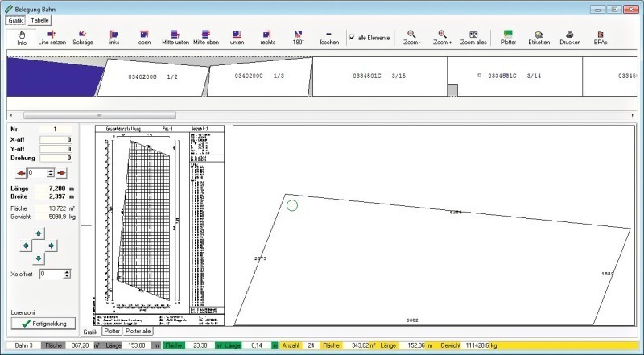Open the Plotter alle tab
This screenshot has width=644, height=355.
[138, 331]
